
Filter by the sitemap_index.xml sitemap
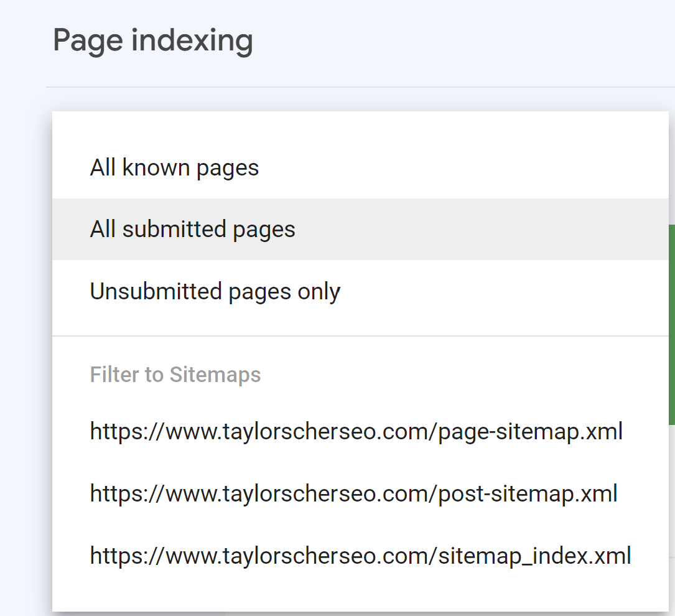[x=360, y=555]
